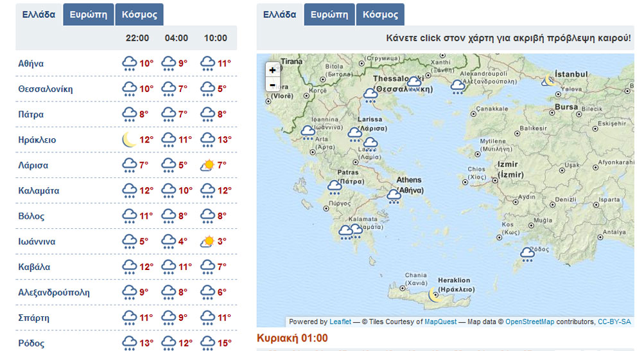The height and width of the screenshot is (351, 644).
Task: Click moon icon at Heraklion on map
Action: click(435, 294)
